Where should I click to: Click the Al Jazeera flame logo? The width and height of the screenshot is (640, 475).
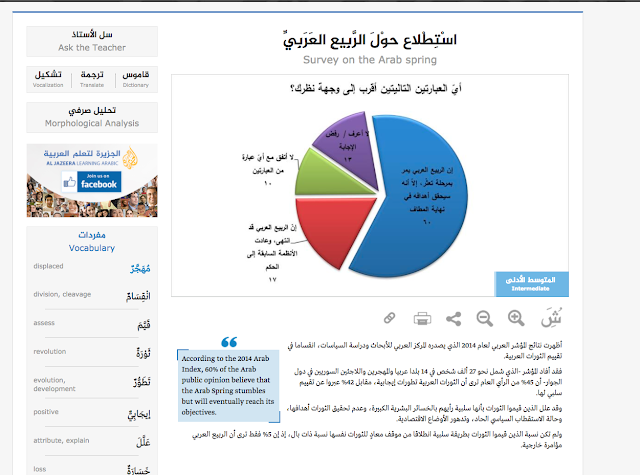pos(130,158)
